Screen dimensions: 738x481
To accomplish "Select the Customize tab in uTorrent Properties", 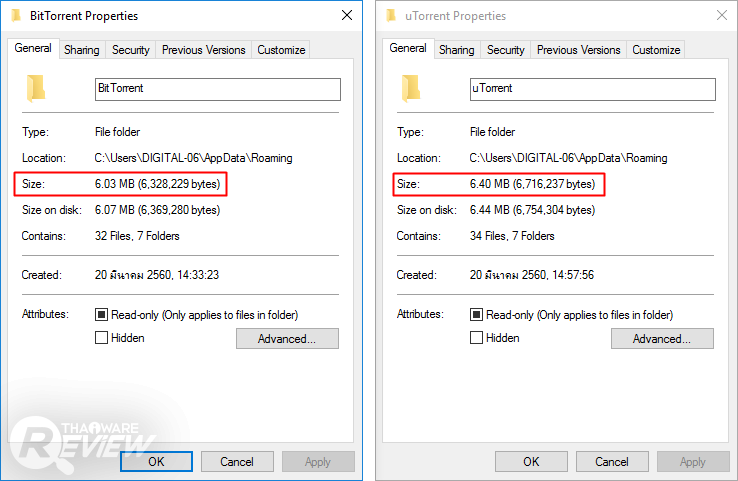I will 656,50.
